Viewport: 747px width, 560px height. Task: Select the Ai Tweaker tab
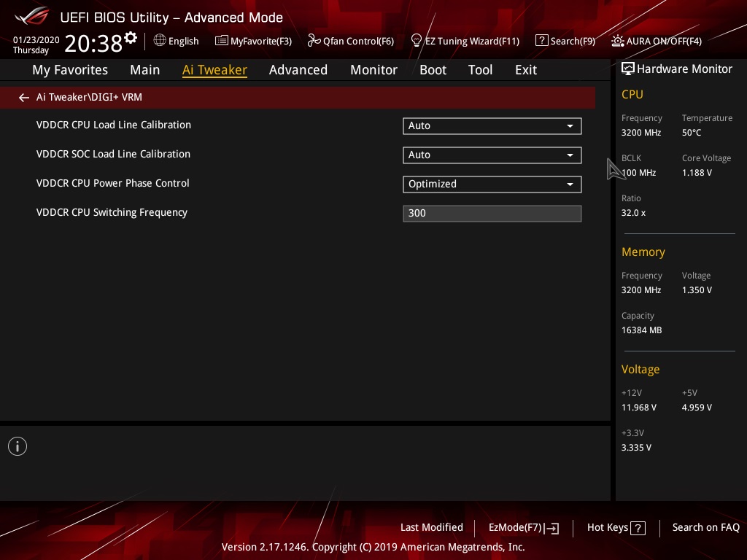(x=214, y=70)
